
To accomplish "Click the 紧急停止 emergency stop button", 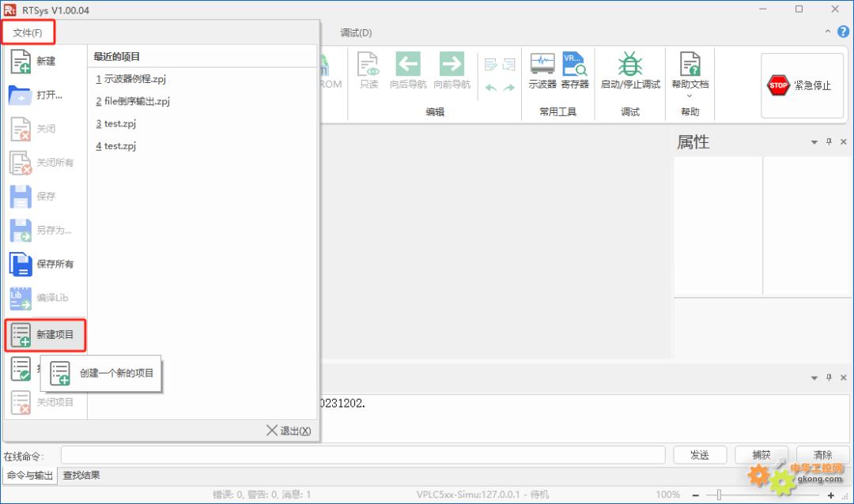I will tap(801, 85).
